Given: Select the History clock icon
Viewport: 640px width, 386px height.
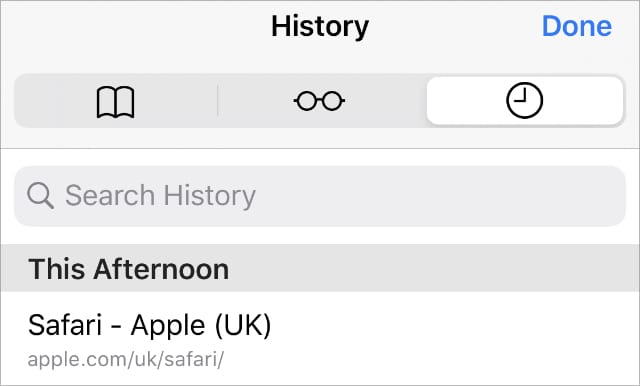Looking at the screenshot, I should tap(524, 101).
